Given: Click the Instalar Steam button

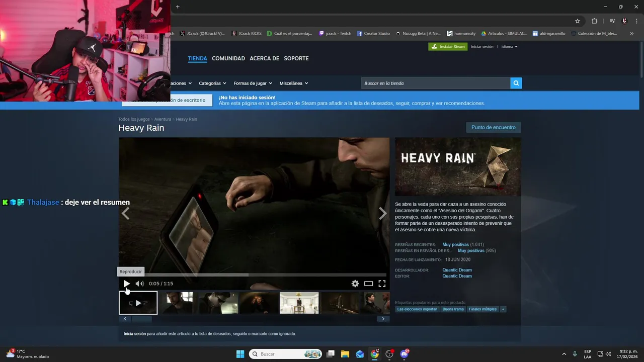Looking at the screenshot, I should click(448, 47).
